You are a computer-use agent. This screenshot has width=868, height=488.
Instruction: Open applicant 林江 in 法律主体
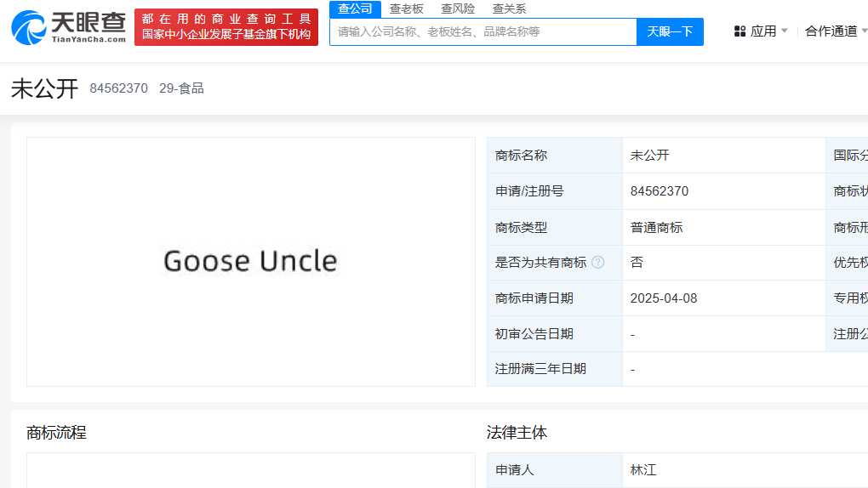[643, 469]
